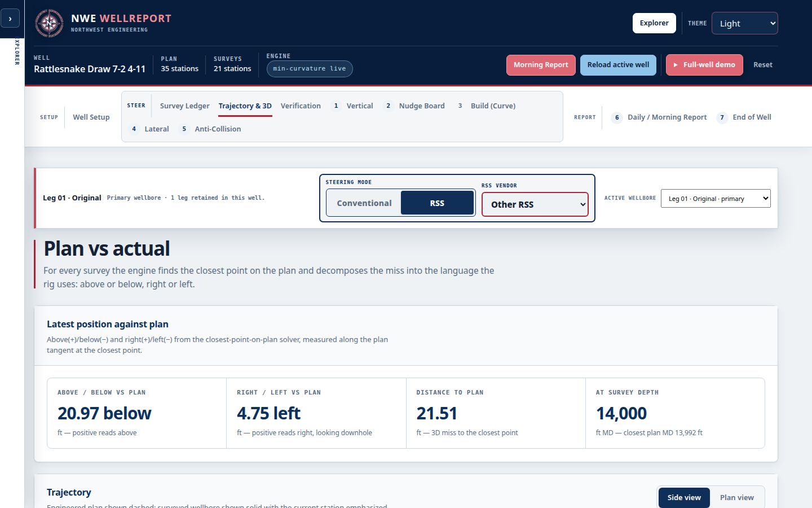The height and width of the screenshot is (508, 812).
Task: Click the 14,000 survey depth value
Action: click(x=621, y=414)
